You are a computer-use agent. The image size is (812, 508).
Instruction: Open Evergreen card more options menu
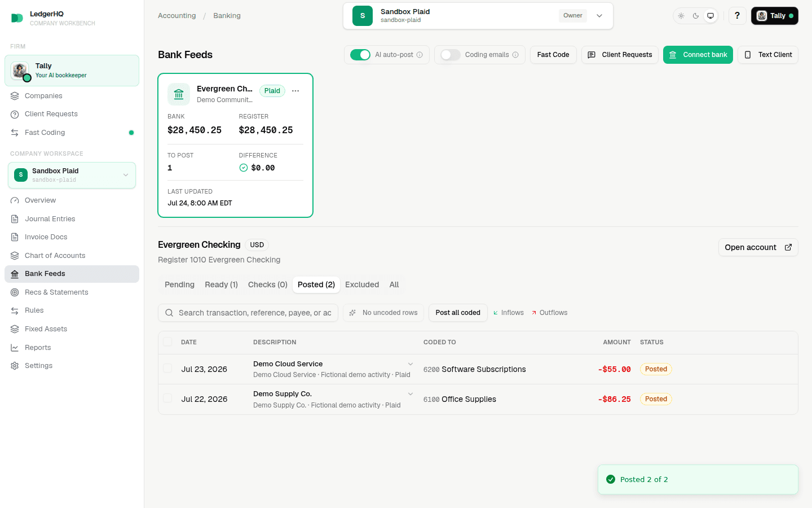click(295, 91)
